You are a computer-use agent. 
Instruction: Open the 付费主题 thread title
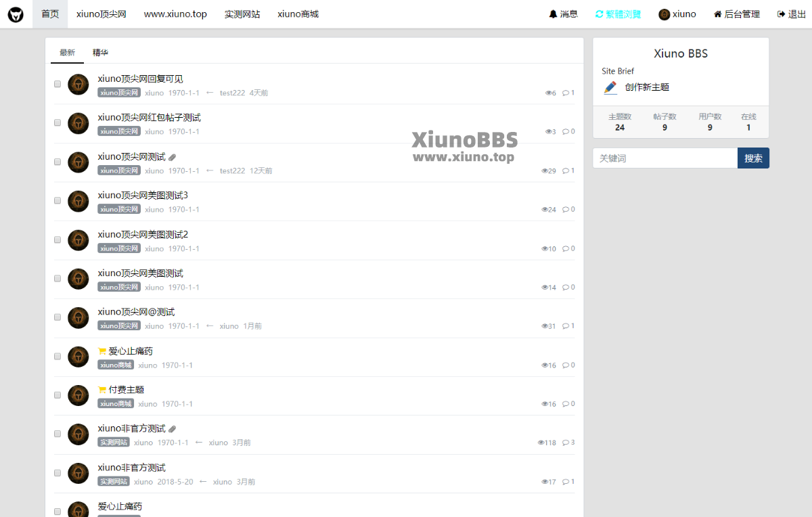(127, 390)
